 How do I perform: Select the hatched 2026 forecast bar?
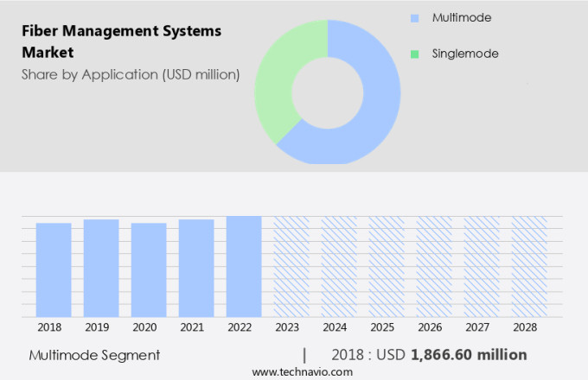(434, 266)
